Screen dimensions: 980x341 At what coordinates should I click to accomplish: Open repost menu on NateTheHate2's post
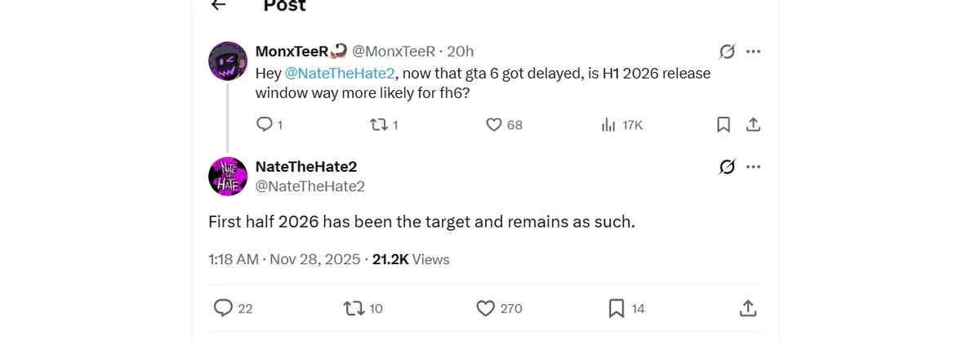coord(354,307)
